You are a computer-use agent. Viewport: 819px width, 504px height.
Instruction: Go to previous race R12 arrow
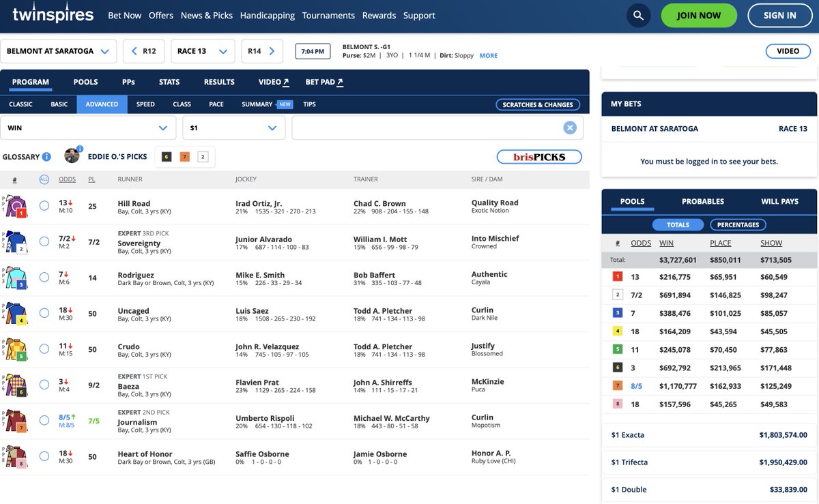pyautogui.click(x=144, y=51)
